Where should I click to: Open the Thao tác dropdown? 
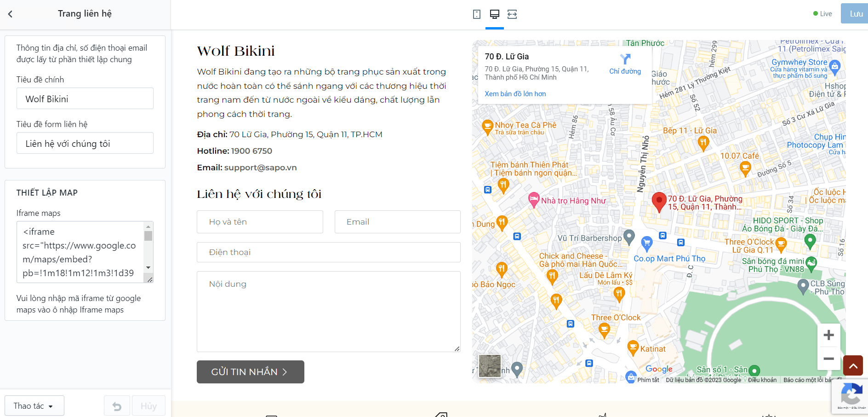34,406
